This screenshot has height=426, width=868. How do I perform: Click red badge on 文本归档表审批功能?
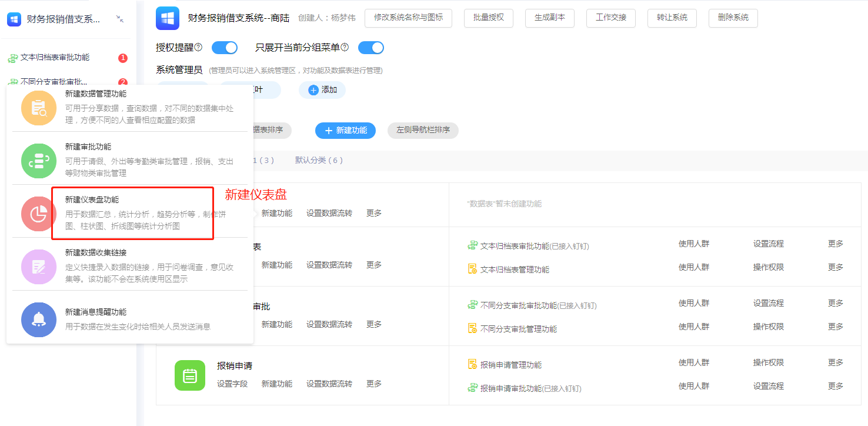[123, 58]
